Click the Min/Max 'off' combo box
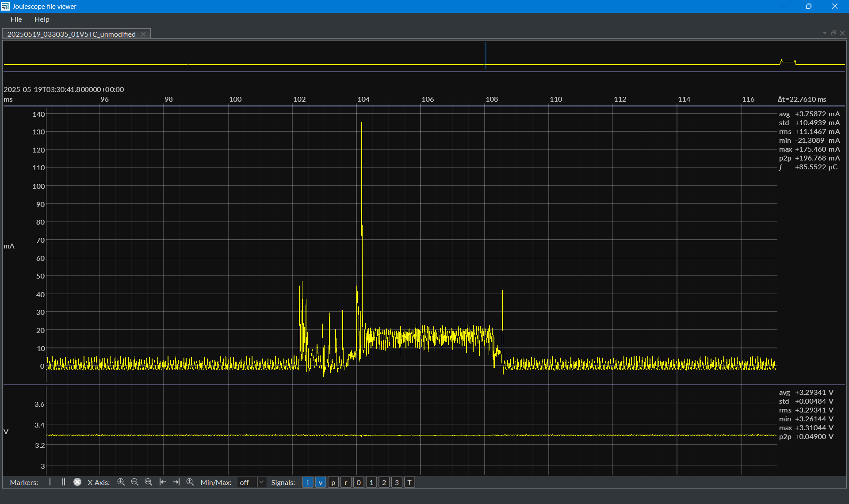Screen dimensions: 849x504 tap(251, 482)
